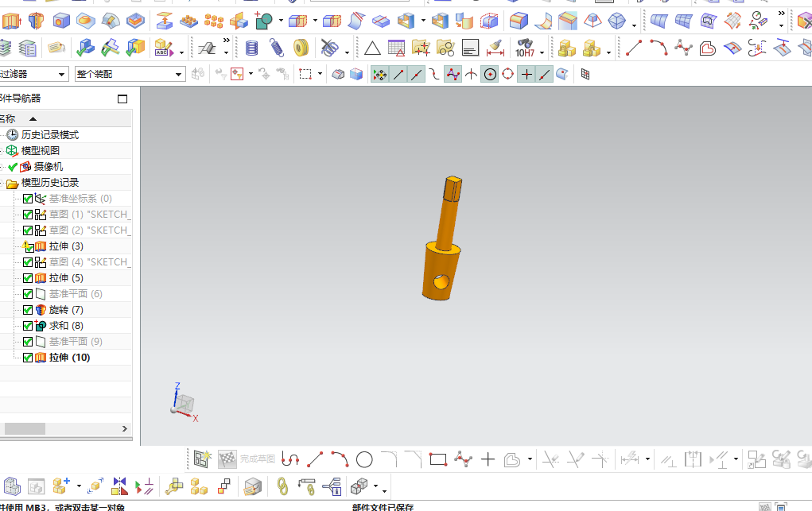This screenshot has width=812, height=511.
Task: Toggle the arc center snap point
Action: (x=490, y=75)
